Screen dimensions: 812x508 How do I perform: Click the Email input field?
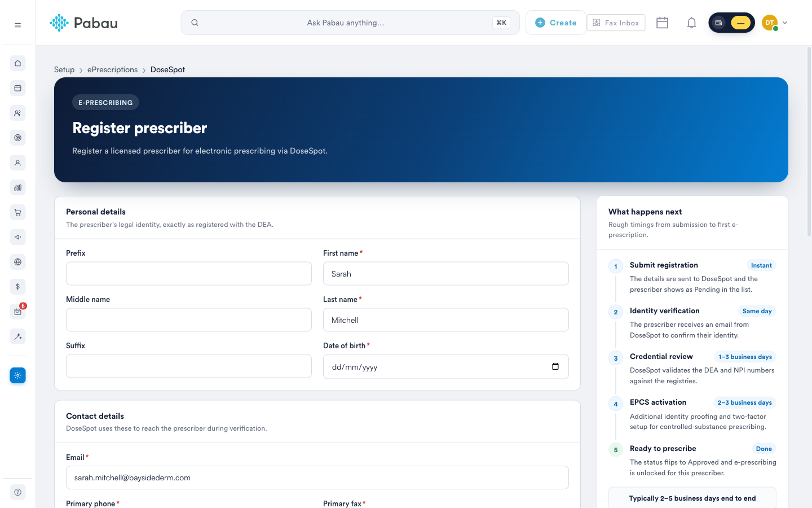(x=317, y=478)
